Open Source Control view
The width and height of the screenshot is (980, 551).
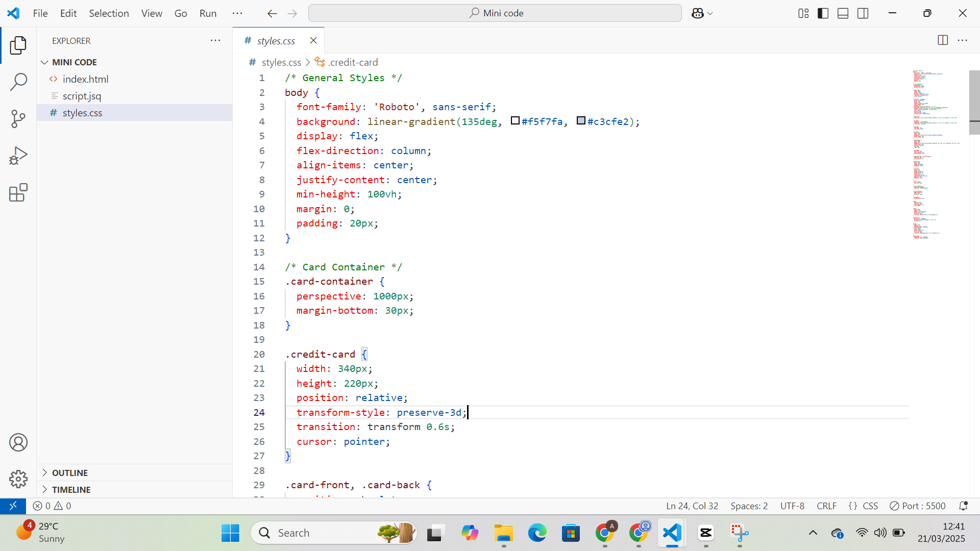(x=18, y=118)
